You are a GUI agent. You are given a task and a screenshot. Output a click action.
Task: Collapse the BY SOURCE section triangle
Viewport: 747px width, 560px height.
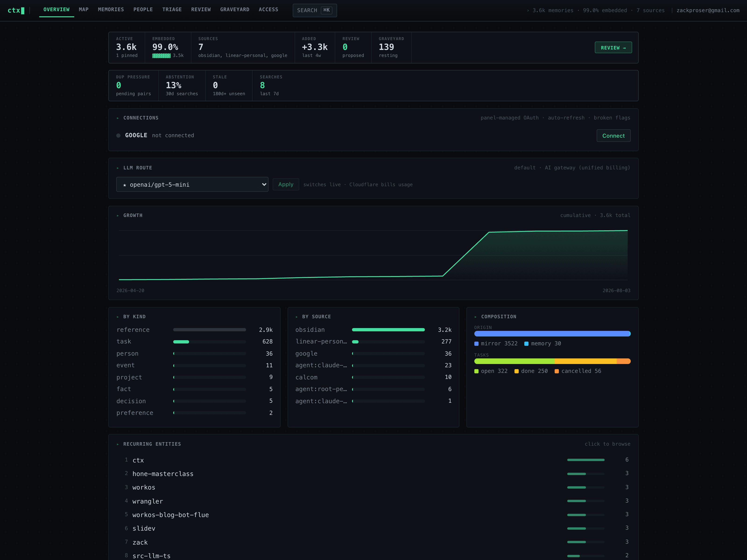click(296, 317)
